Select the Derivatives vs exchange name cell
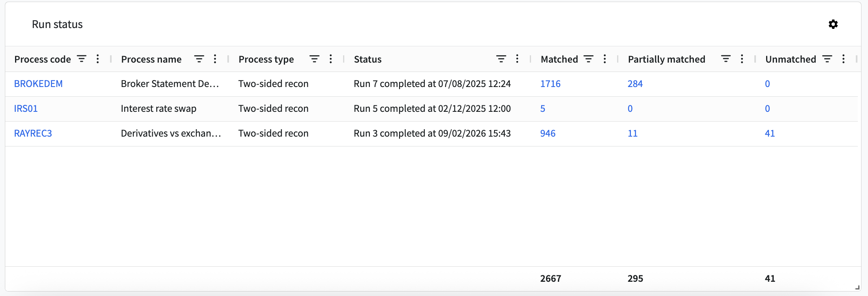This screenshot has height=296, width=868. (171, 133)
